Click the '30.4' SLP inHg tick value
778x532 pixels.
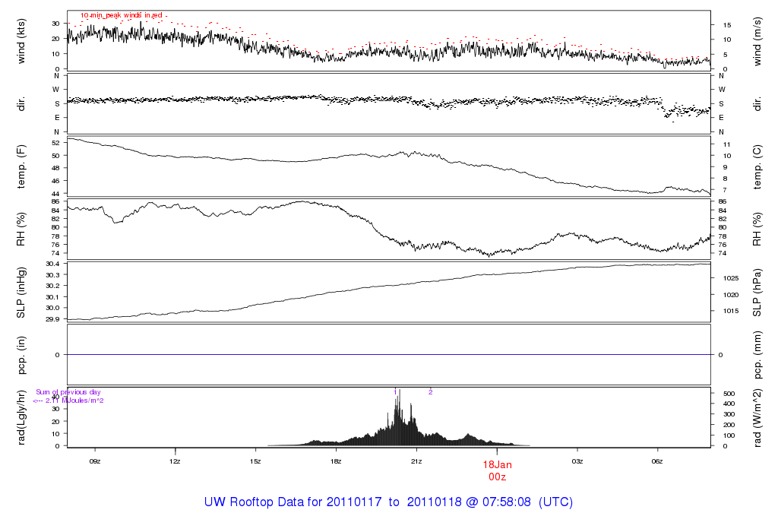pyautogui.click(x=52, y=264)
